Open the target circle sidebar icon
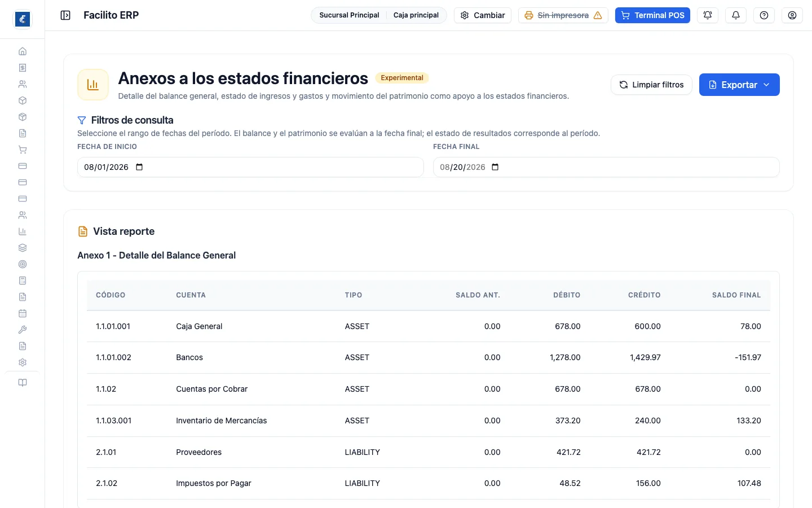 pyautogui.click(x=23, y=264)
